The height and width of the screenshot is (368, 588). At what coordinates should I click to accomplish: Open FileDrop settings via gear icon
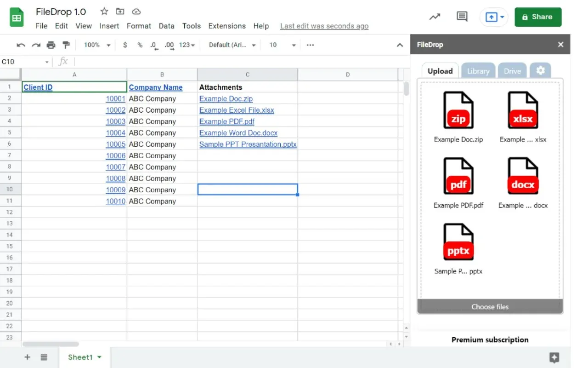(x=540, y=70)
